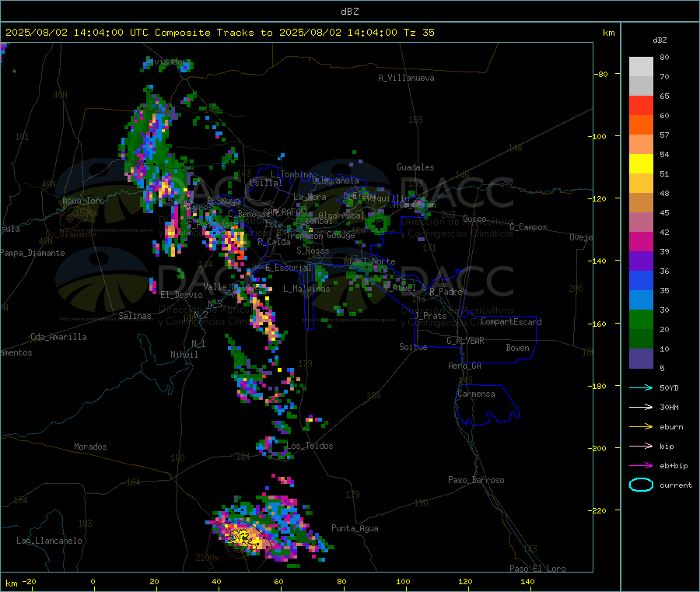Click the E_Escorial place label
700x592 pixels.
point(289,268)
